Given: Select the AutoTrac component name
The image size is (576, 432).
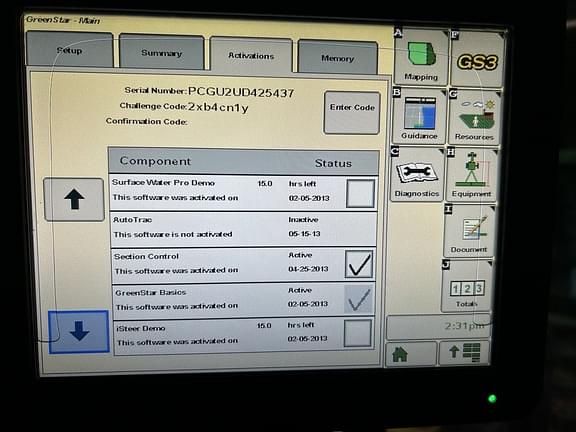Looking at the screenshot, I should (x=133, y=220).
